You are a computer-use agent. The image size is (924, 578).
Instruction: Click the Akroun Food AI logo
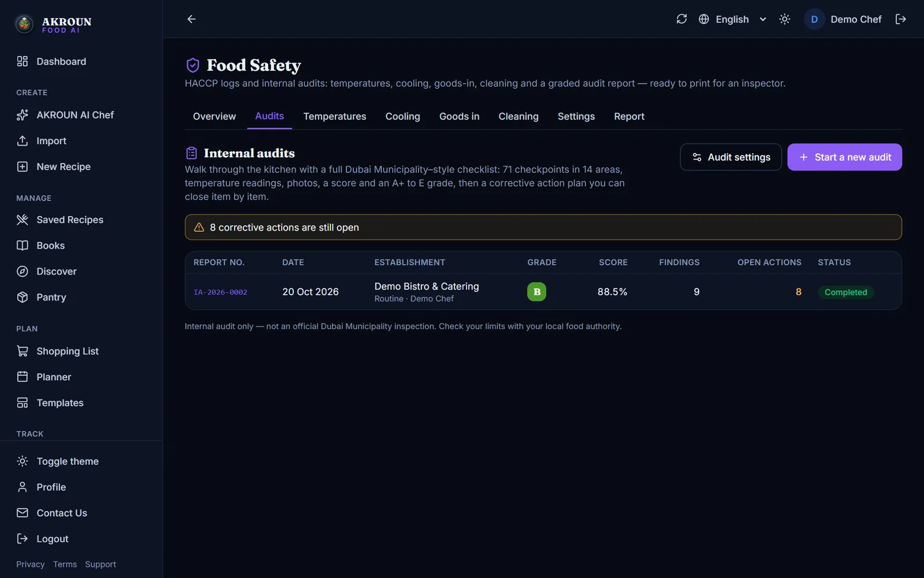[53, 24]
